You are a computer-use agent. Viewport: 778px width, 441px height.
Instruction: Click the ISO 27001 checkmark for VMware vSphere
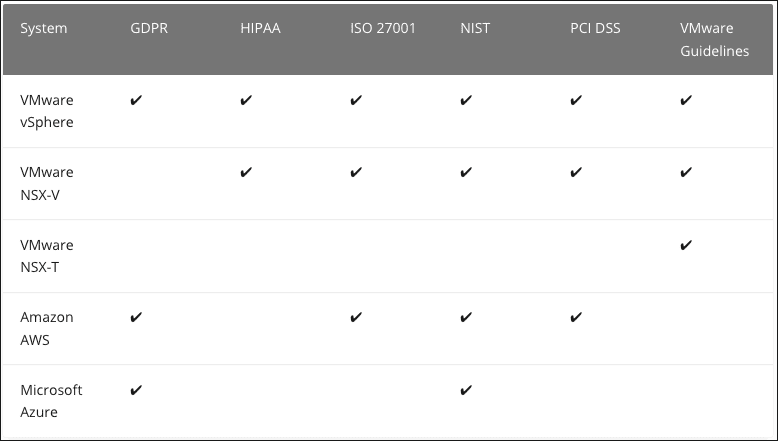pos(356,100)
